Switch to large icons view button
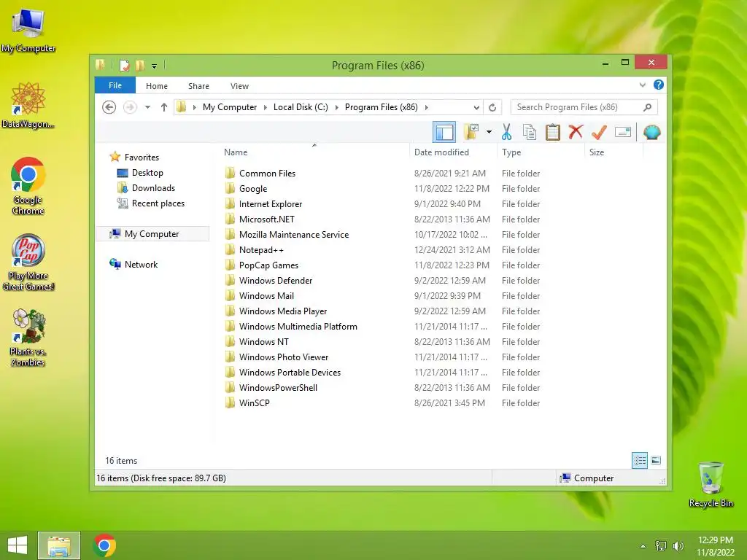This screenshot has height=560, width=747. point(656,460)
